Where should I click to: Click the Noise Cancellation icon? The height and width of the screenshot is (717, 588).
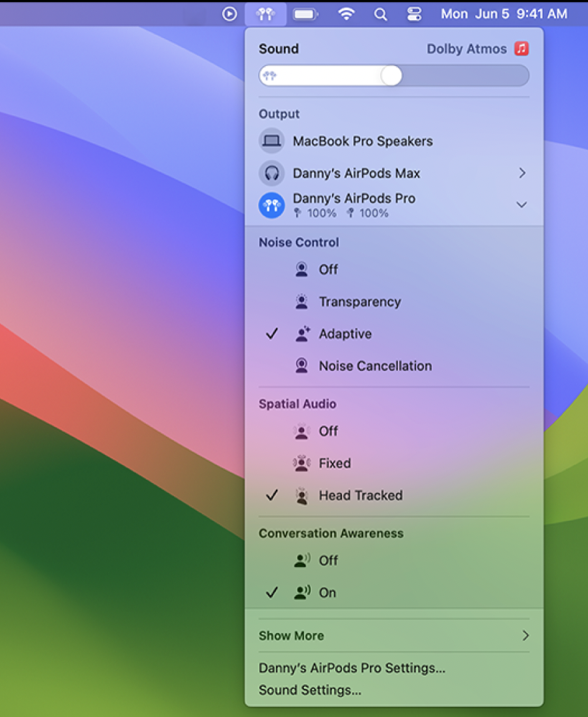[x=301, y=366]
